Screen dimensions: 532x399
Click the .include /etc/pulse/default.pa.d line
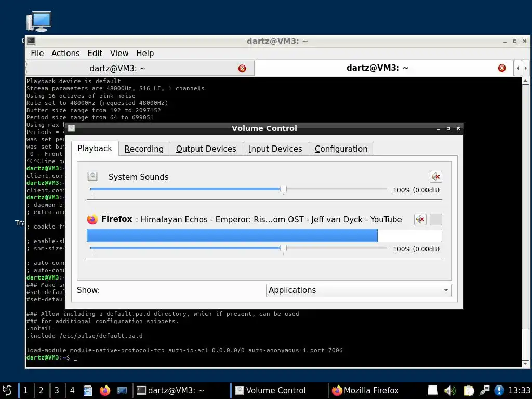85,336
